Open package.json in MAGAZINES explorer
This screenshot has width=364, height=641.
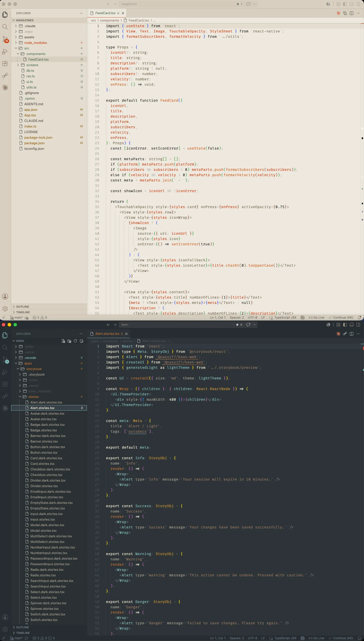(49, 143)
